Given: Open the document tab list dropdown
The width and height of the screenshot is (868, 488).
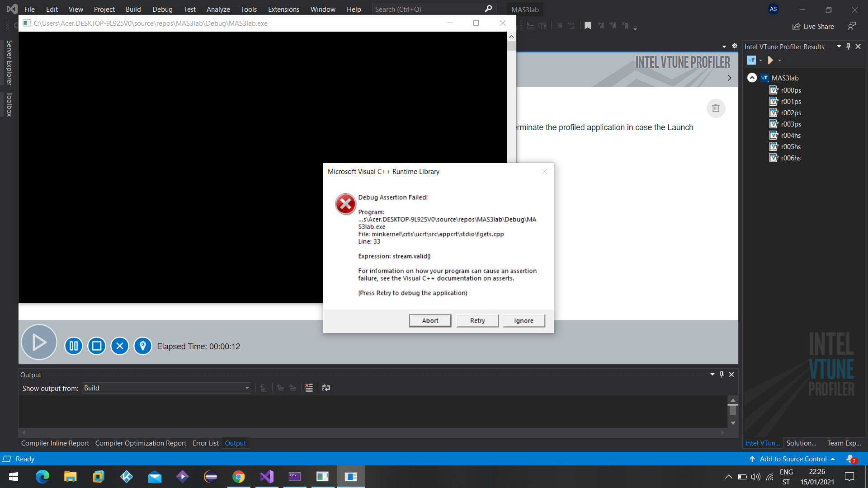Looking at the screenshot, I should (x=724, y=47).
